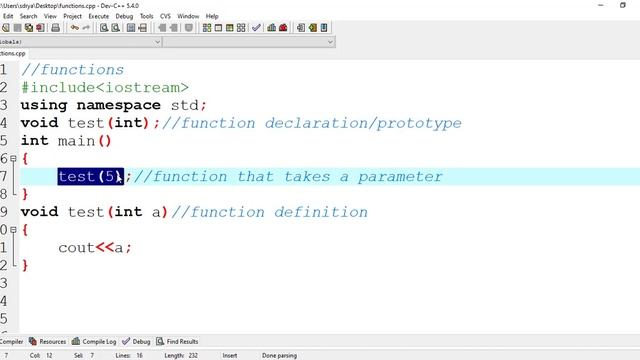The image size is (640, 360).
Task: Click the Open file toolbar icon
Action: tap(6, 28)
